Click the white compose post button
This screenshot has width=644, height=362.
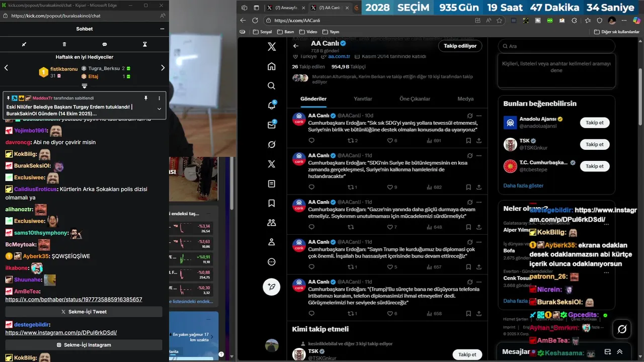point(272,287)
